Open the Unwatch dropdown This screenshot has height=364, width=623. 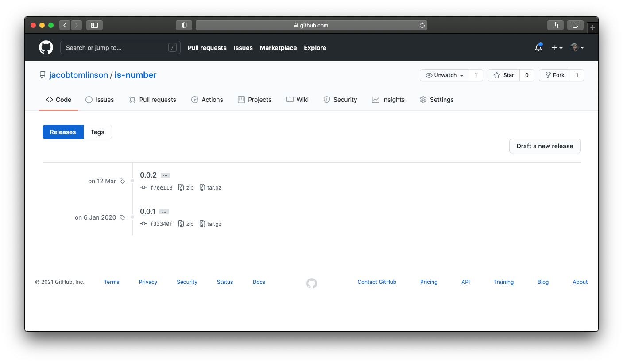click(444, 75)
